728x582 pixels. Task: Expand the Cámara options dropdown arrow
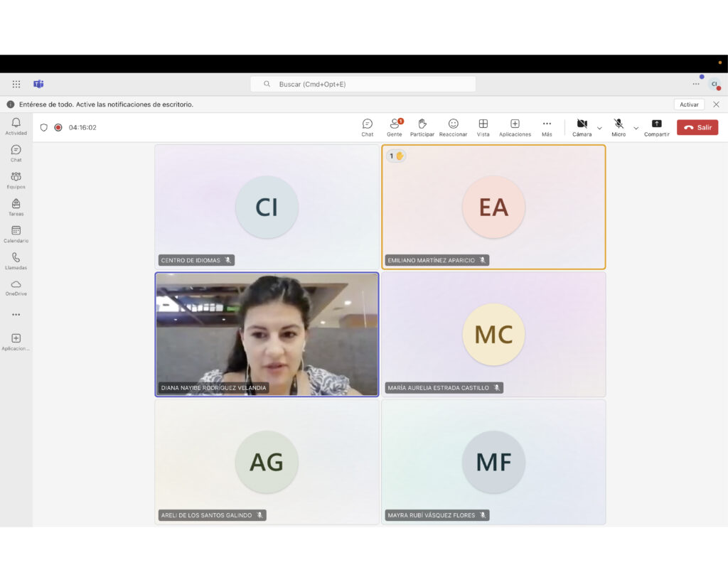click(x=599, y=128)
